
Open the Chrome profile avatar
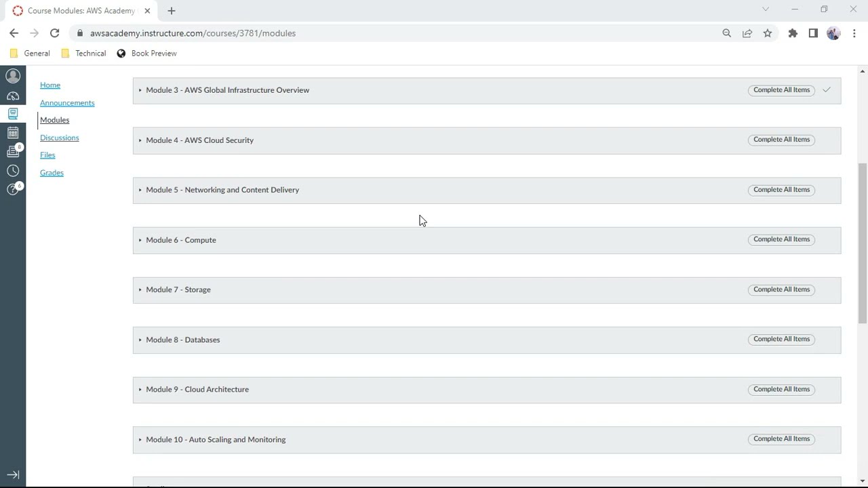[x=833, y=33]
